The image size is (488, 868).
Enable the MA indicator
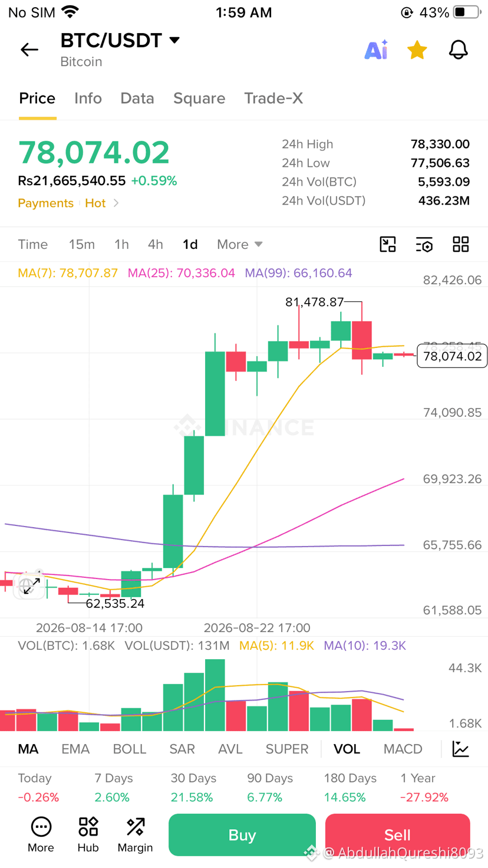coord(28,749)
